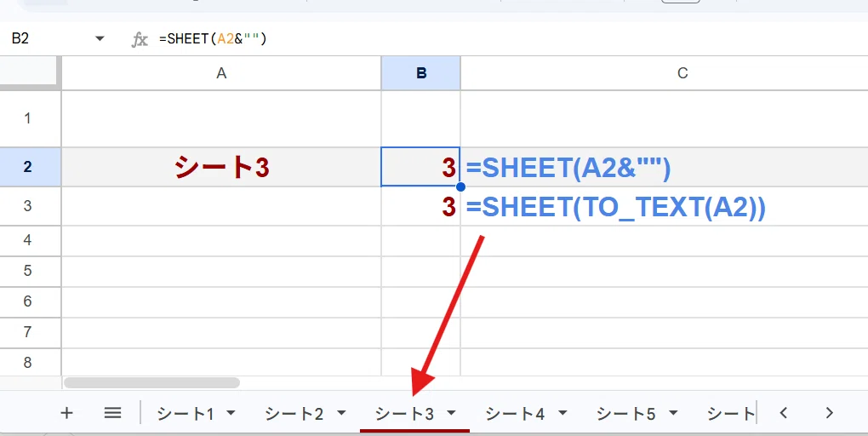Click the formula bar containing =SHEET(A2&"")
868x436 pixels.
click(x=509, y=39)
